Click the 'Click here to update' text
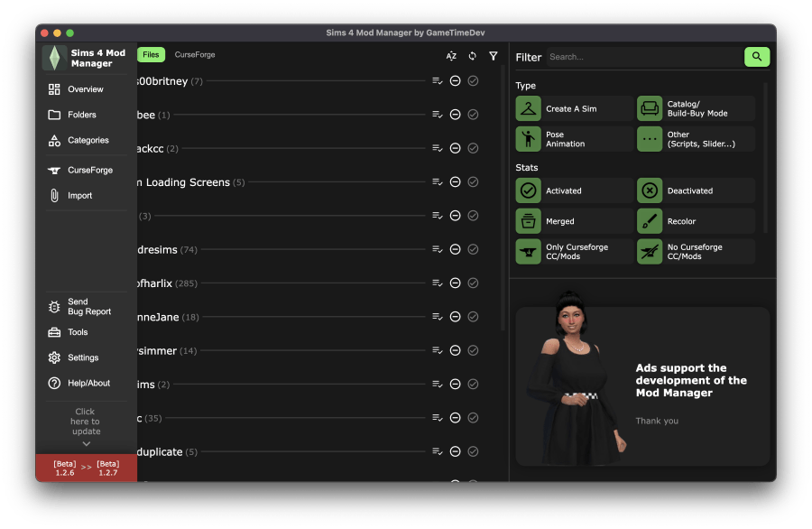Viewport: 812px width, 529px height. [x=86, y=422]
